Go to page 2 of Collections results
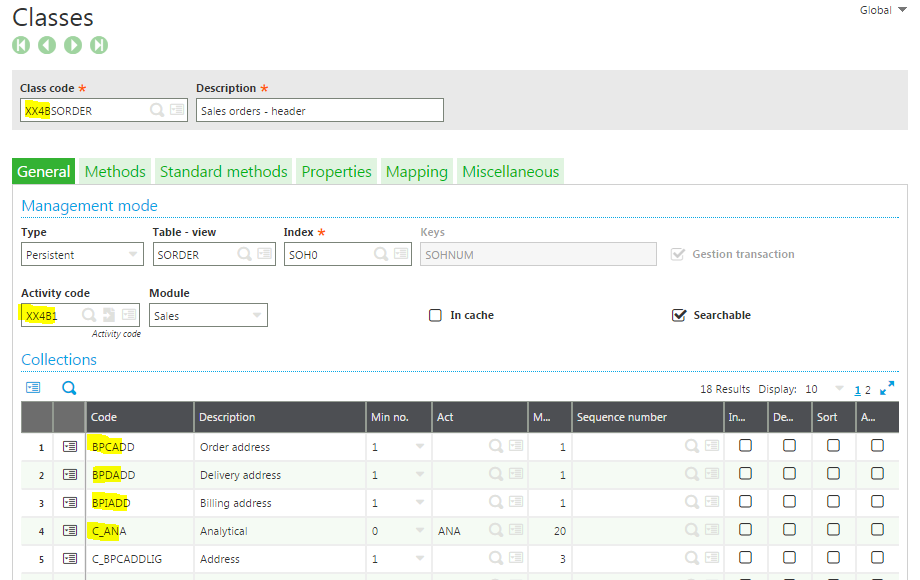Viewport: 920px width, 580px height. (867, 390)
